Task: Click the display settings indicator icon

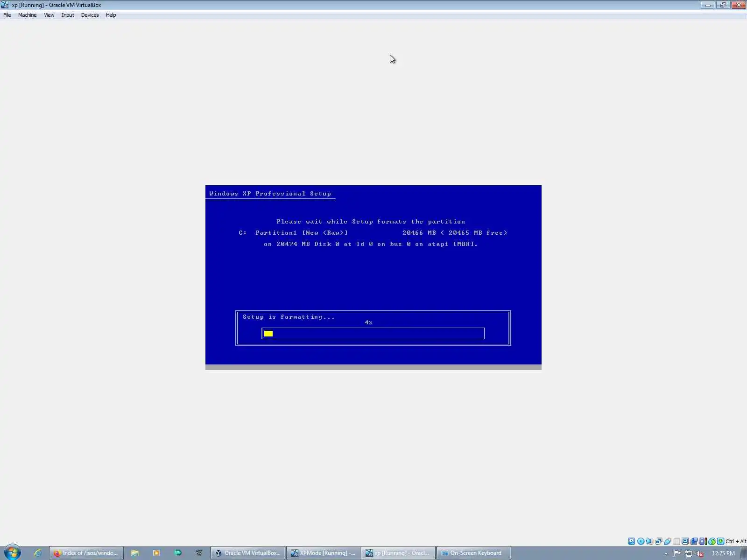Action: 685,541
